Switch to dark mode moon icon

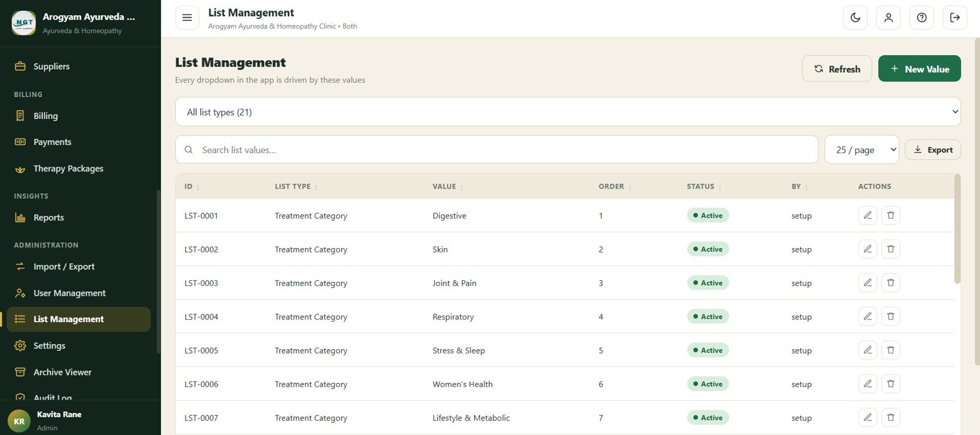(855, 18)
